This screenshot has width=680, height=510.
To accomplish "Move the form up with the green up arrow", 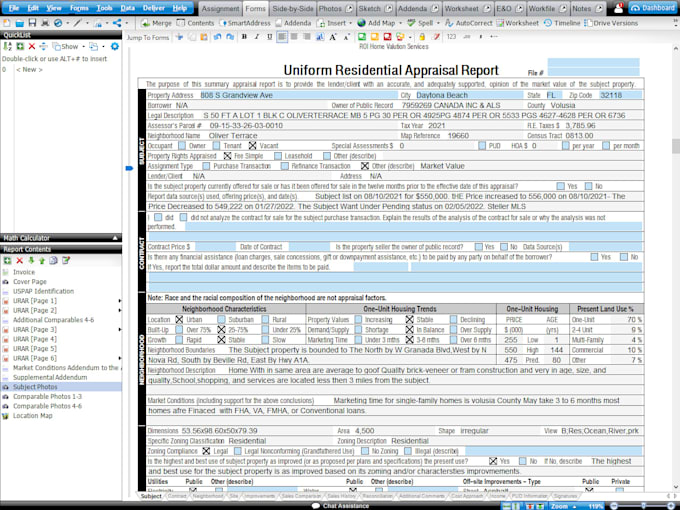I will pos(42,260).
